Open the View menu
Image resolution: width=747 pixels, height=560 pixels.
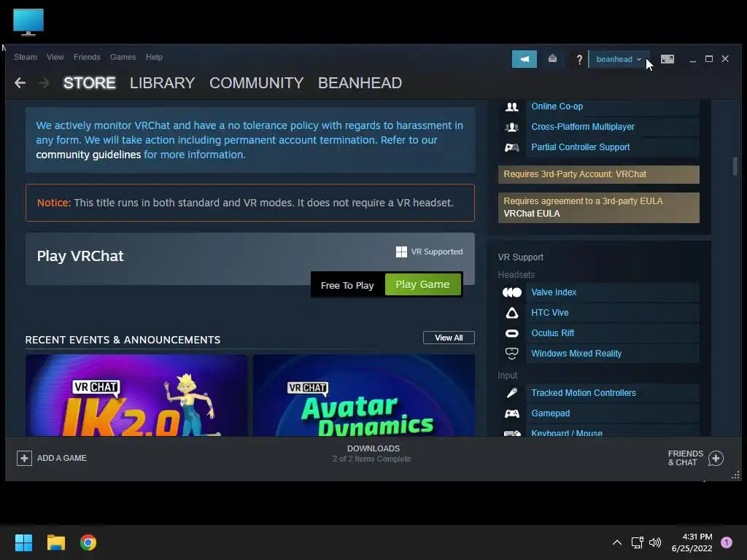click(x=55, y=57)
